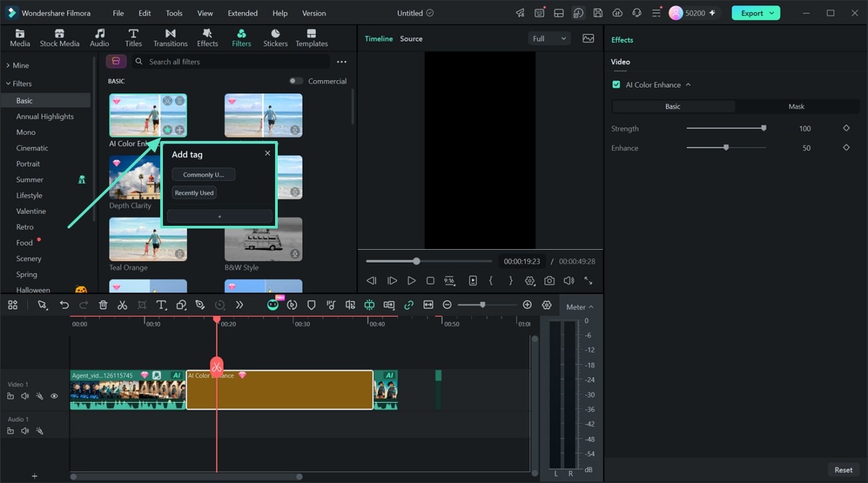Screen dimensions: 868x483
Task: Uncheck the AI Color Enhance checkbox
Action: coord(616,85)
